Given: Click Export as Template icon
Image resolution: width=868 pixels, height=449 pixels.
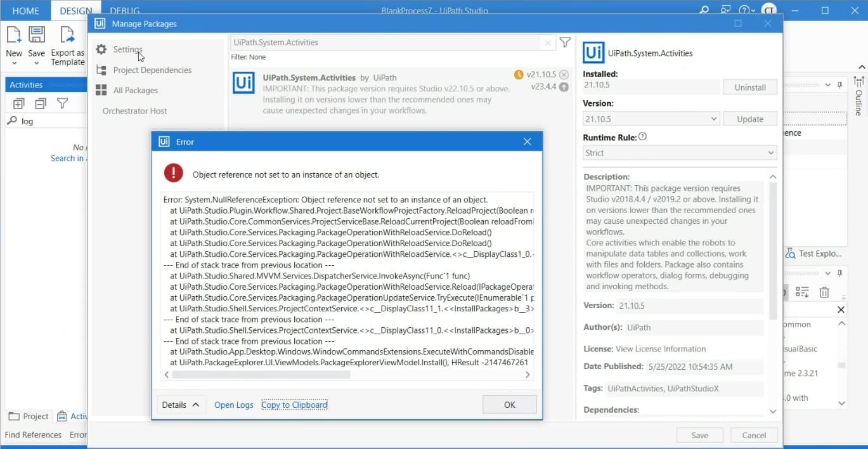Looking at the screenshot, I should coord(67,34).
